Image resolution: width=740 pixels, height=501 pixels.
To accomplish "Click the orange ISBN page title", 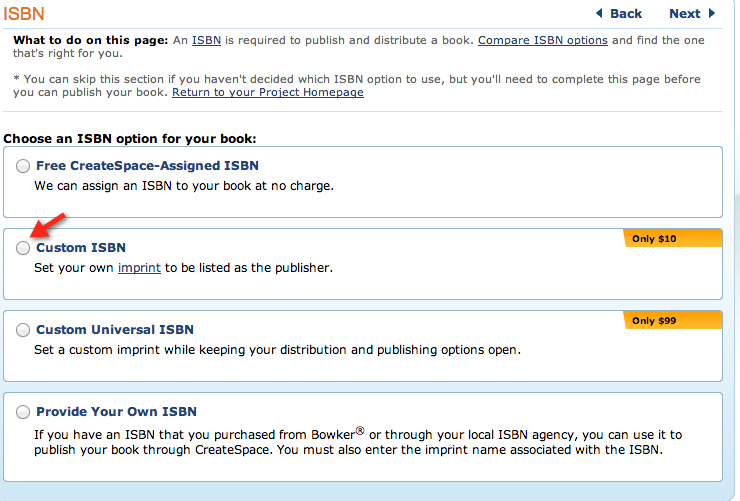I will 24,14.
